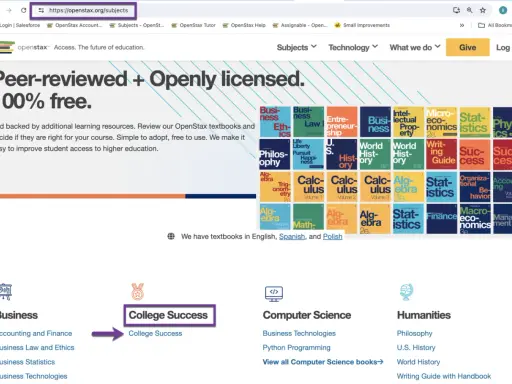Open site information icon in address bar
The height and width of the screenshot is (384, 512).
tap(41, 10)
